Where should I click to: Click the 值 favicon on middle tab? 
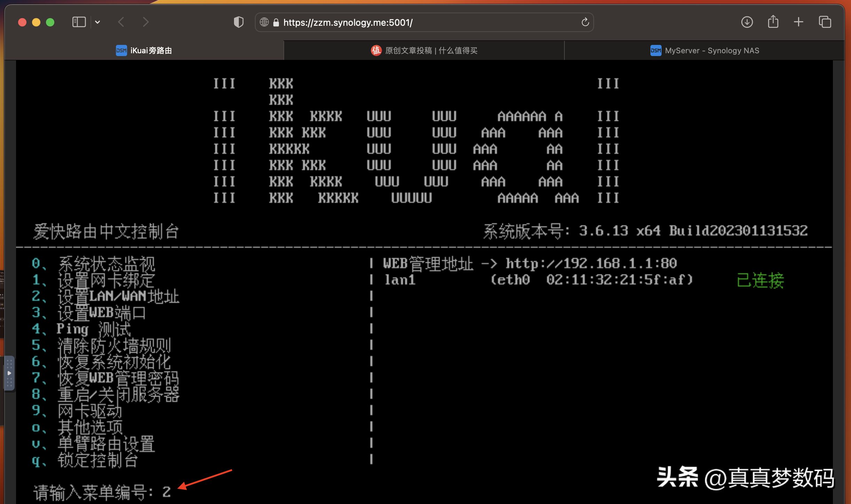point(376,50)
